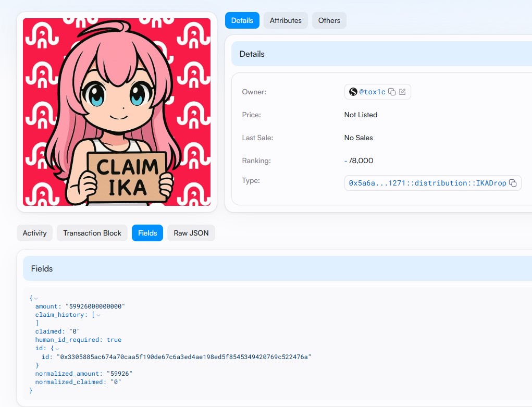Click the Owner: label
The image size is (532, 407).
point(254,92)
